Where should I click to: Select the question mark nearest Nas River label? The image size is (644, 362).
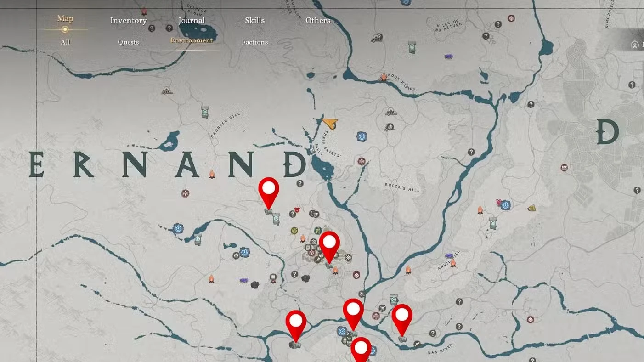pos(432,333)
